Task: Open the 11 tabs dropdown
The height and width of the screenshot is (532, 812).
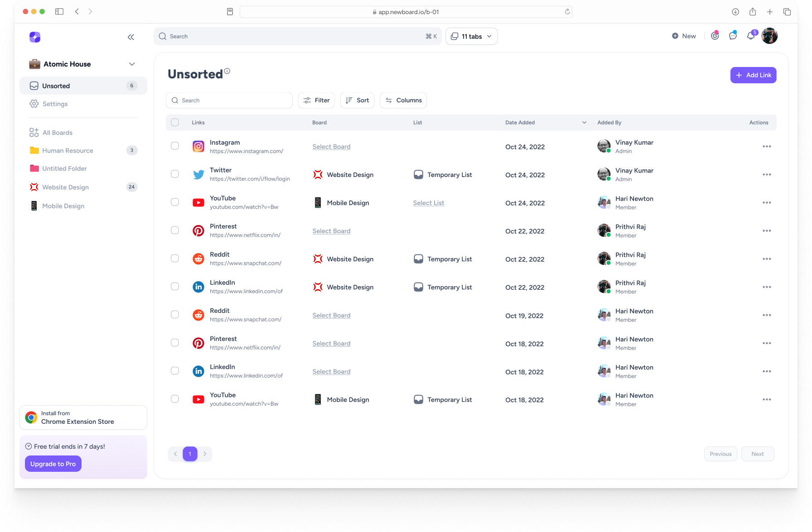Action: click(x=471, y=36)
